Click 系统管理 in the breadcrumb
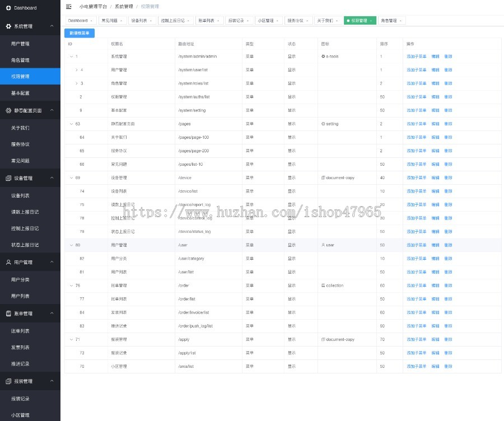Screen dimensions: 504x421 (124, 6)
